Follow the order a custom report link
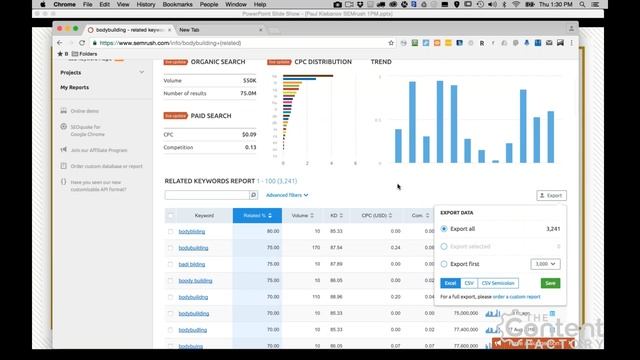The image size is (640, 360). (516, 297)
